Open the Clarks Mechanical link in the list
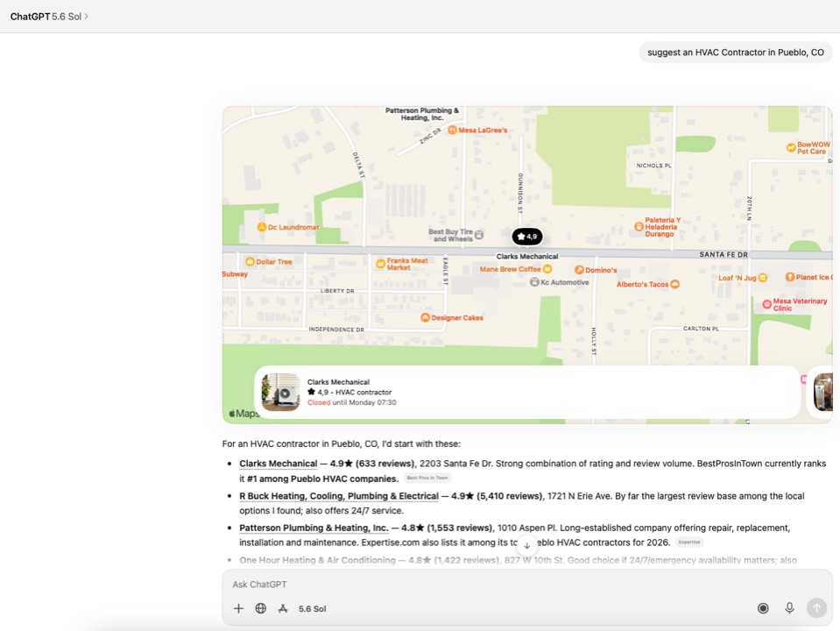 tap(278, 464)
